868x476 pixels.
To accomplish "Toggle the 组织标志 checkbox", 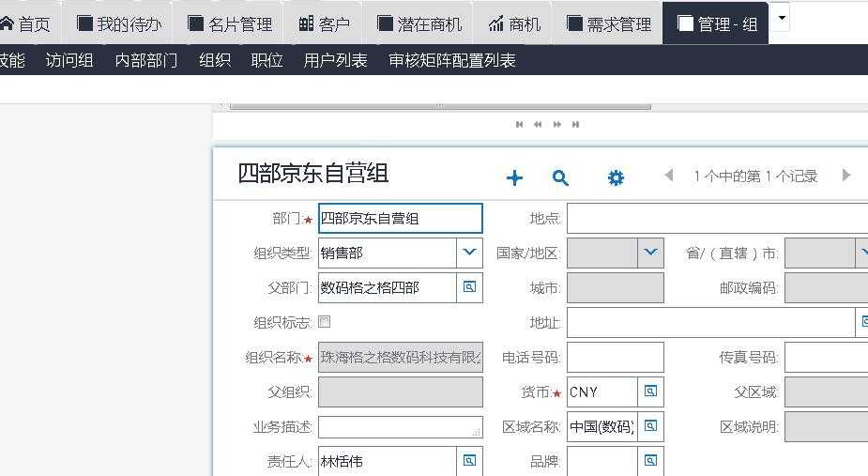I will pyautogui.click(x=325, y=321).
